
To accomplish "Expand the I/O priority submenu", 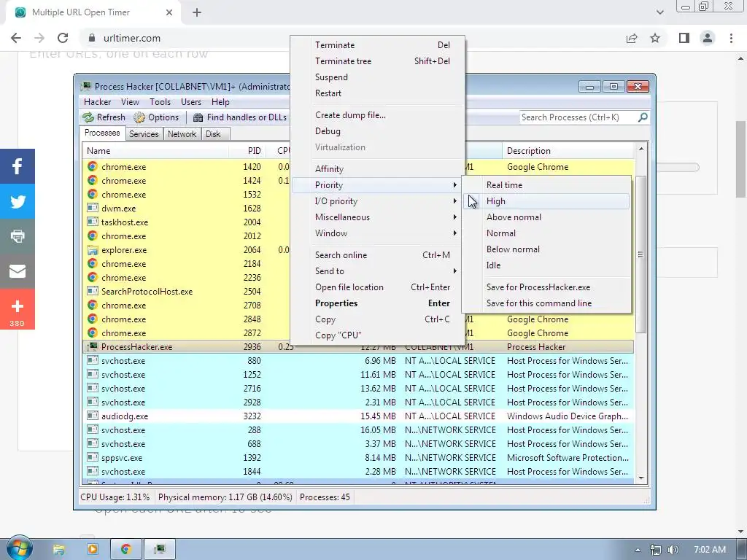I will 455,201.
